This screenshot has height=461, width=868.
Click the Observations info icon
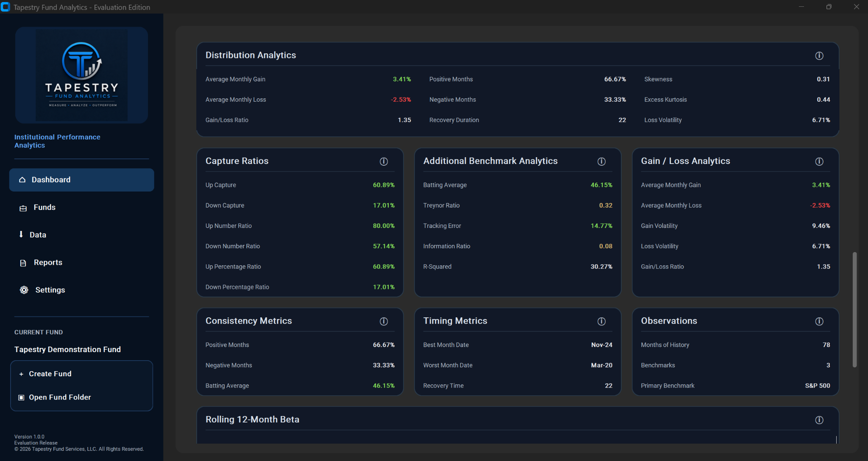point(819,321)
